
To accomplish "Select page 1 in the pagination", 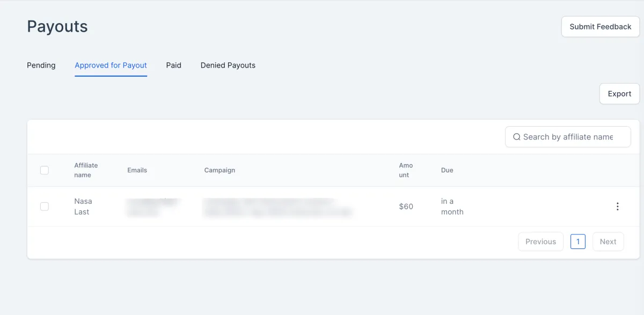I will [577, 241].
